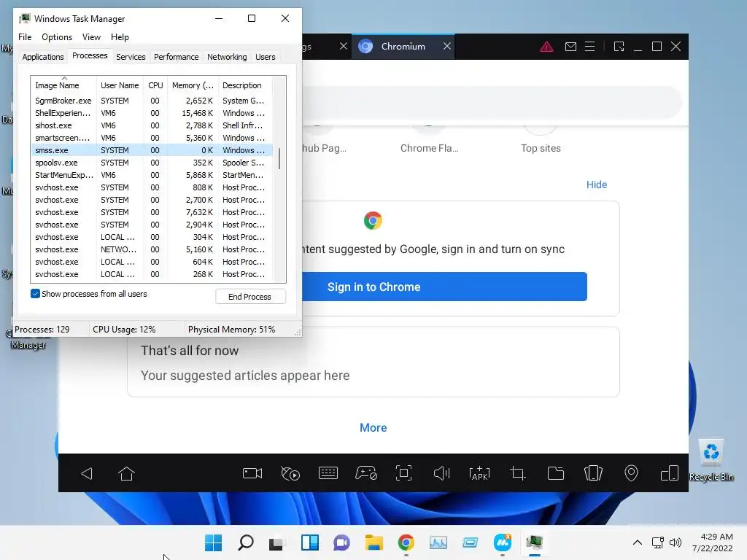Image resolution: width=747 pixels, height=560 pixels.
Task: Switch to the Applications tab
Action: 43,57
